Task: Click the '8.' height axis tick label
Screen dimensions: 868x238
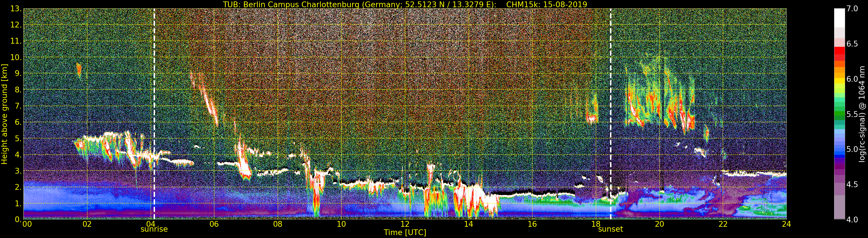Action: coord(18,90)
